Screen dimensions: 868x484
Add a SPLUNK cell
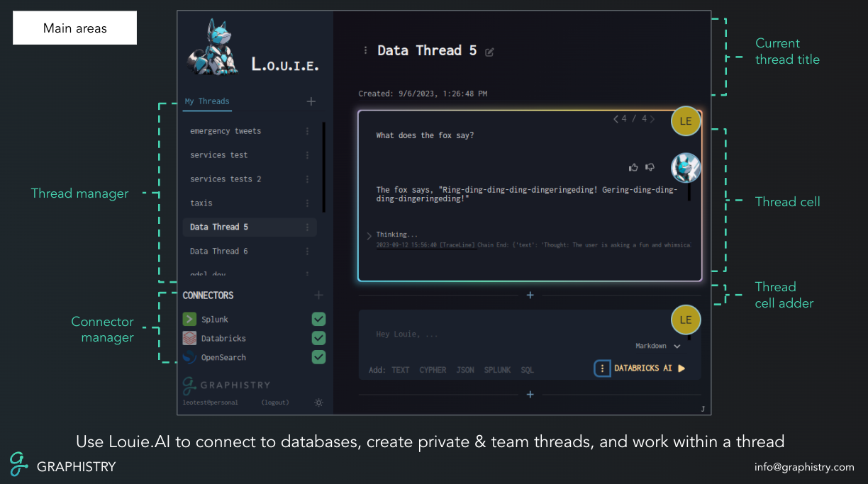[x=497, y=370]
